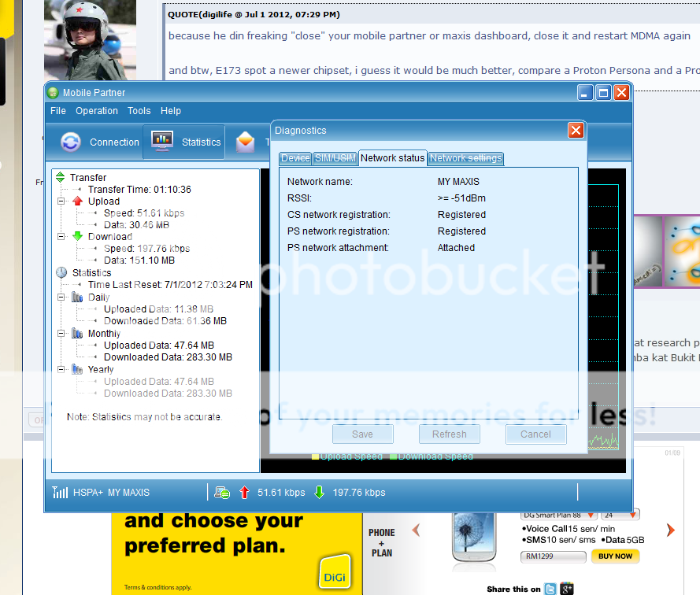Click the Google Plus share icon
The image size is (700, 595).
(566, 589)
